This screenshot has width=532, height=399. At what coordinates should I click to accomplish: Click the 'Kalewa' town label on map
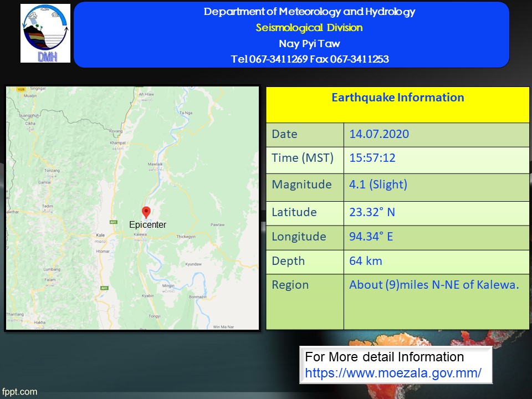(140, 234)
